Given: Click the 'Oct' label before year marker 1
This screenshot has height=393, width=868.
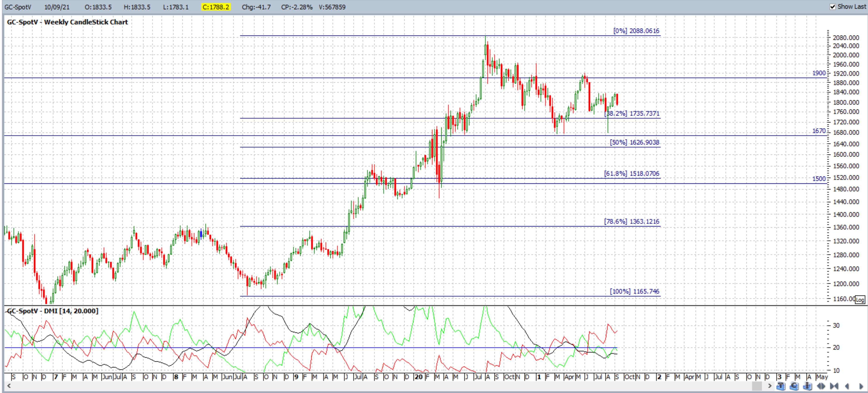Looking at the screenshot, I should (x=509, y=377).
